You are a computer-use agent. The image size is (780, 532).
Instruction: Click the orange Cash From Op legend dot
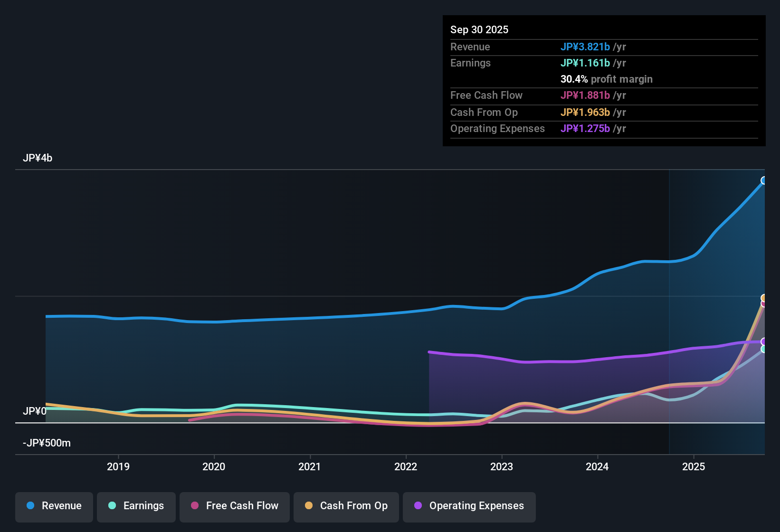click(x=308, y=506)
